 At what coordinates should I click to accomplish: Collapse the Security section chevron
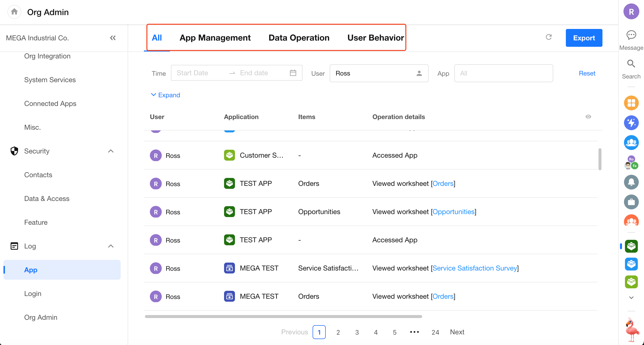click(111, 151)
